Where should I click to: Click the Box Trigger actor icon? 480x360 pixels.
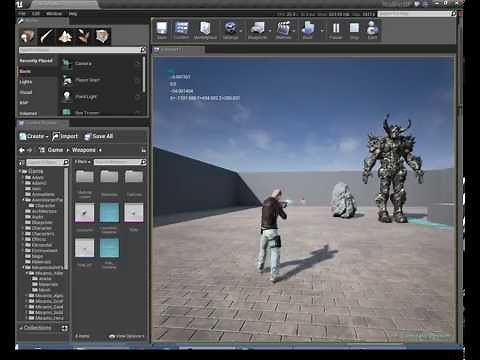point(67,112)
